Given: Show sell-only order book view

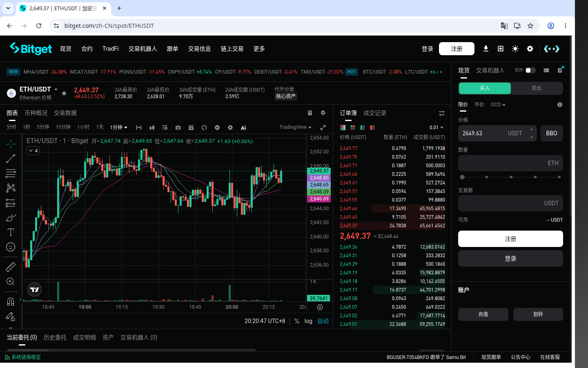Looking at the screenshot, I should click(372, 128).
